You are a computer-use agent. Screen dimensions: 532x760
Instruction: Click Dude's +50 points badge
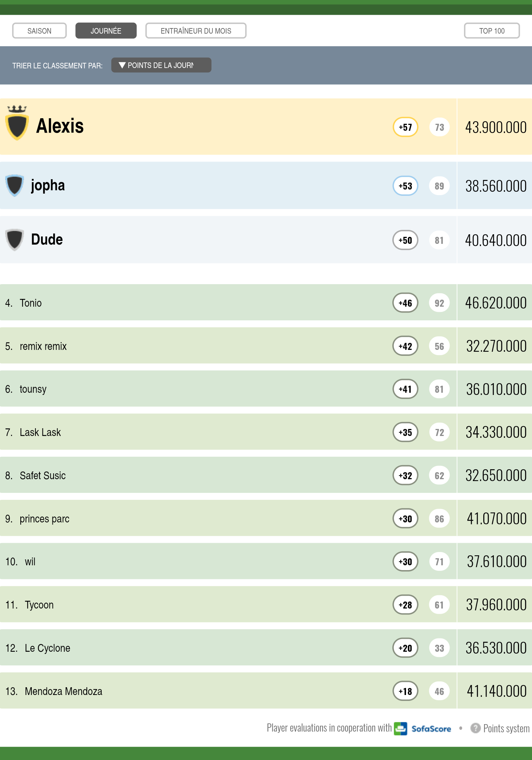(405, 240)
